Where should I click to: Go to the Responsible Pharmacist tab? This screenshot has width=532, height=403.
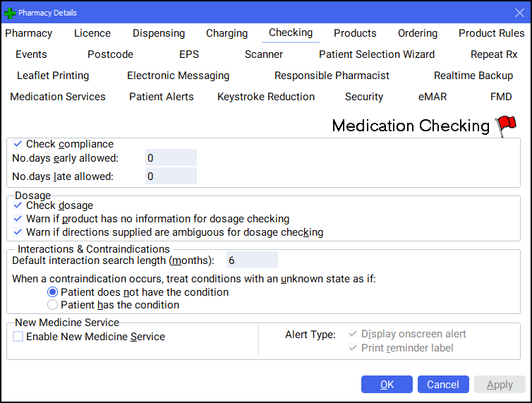point(332,76)
